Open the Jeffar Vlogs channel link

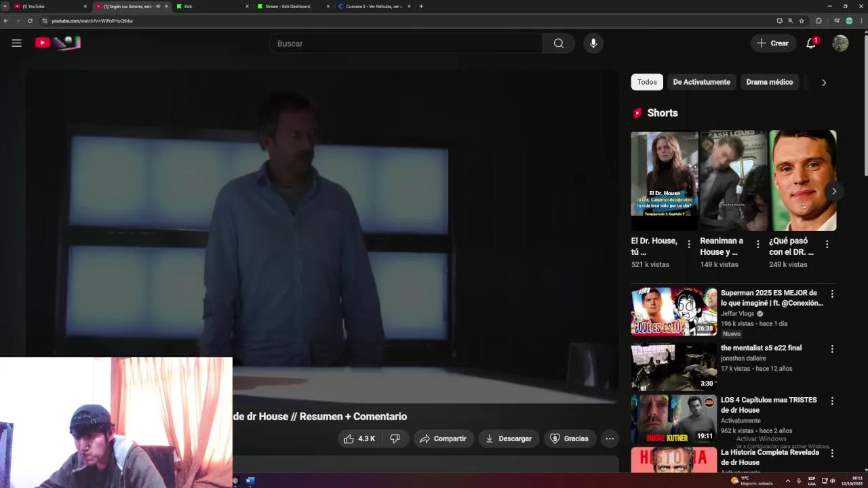738,314
